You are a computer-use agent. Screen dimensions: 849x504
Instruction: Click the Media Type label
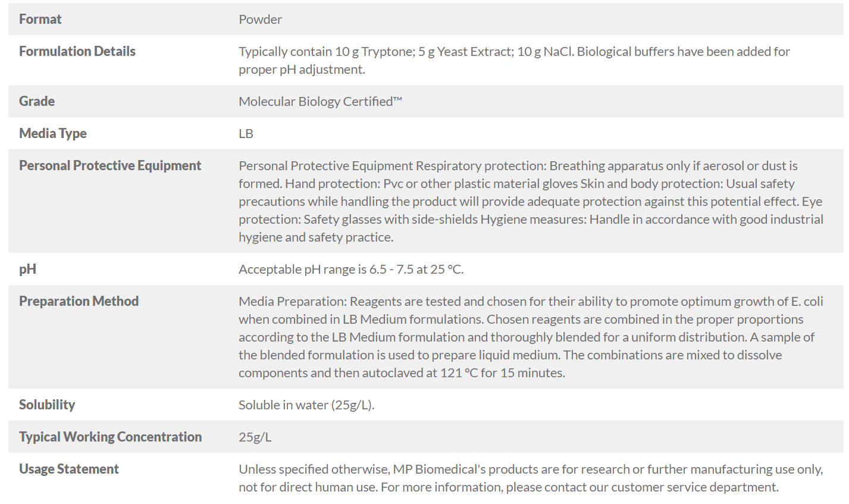pos(53,133)
